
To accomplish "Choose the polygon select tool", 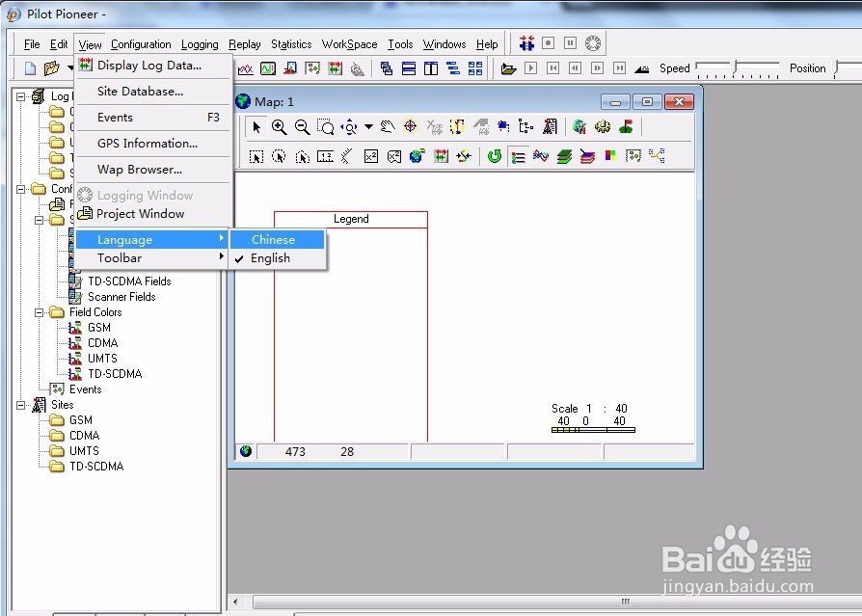I will pos(302,156).
